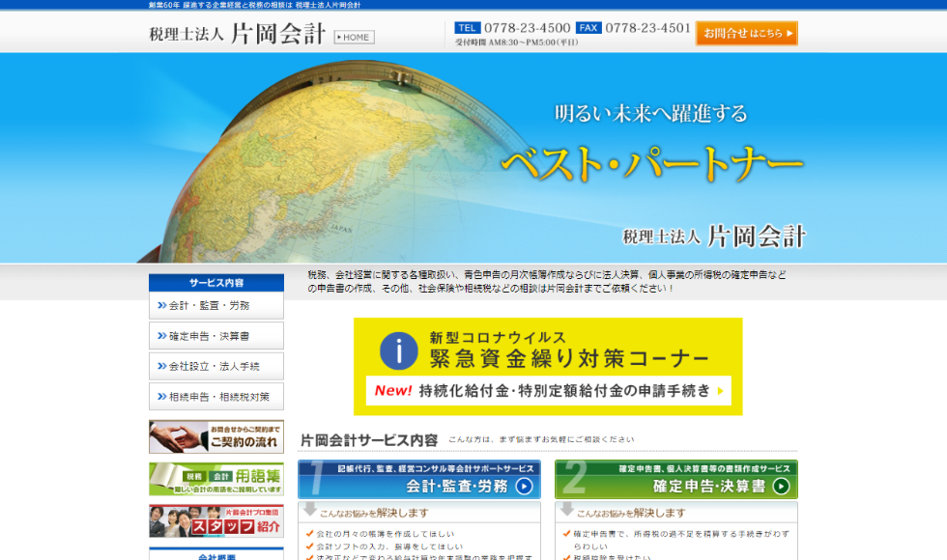Click the down arrow icon under the green section 2
Viewport: 947px width, 560px height.
[567, 510]
